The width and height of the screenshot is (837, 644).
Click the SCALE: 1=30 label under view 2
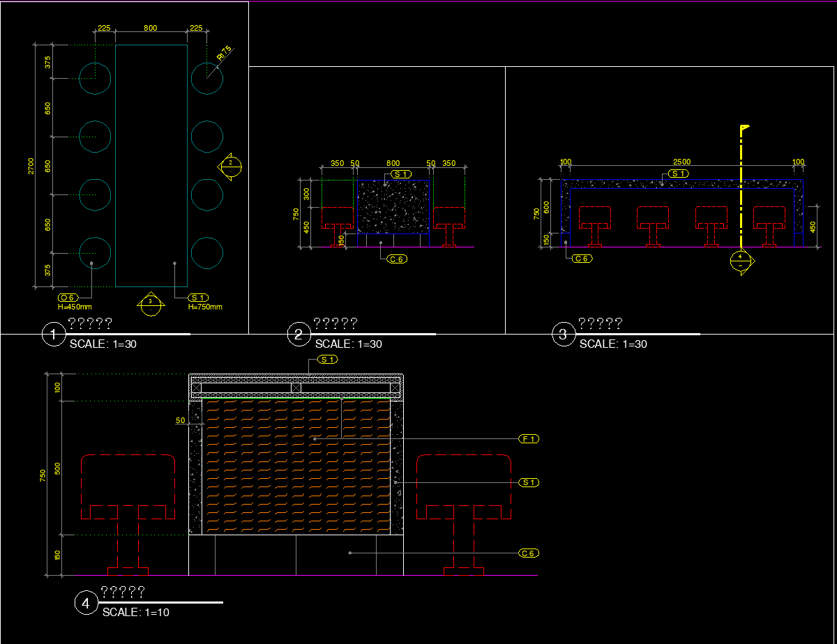pos(348,344)
